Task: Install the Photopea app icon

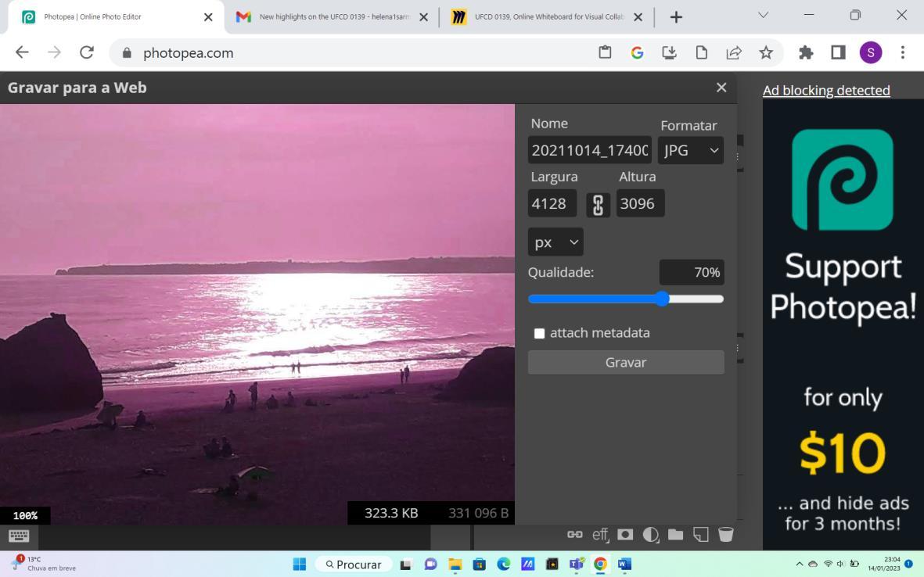Action: click(670, 53)
